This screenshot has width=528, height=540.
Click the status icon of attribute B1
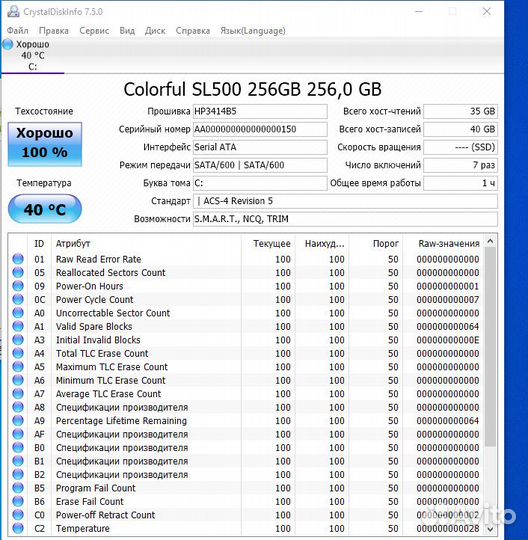tap(18, 461)
